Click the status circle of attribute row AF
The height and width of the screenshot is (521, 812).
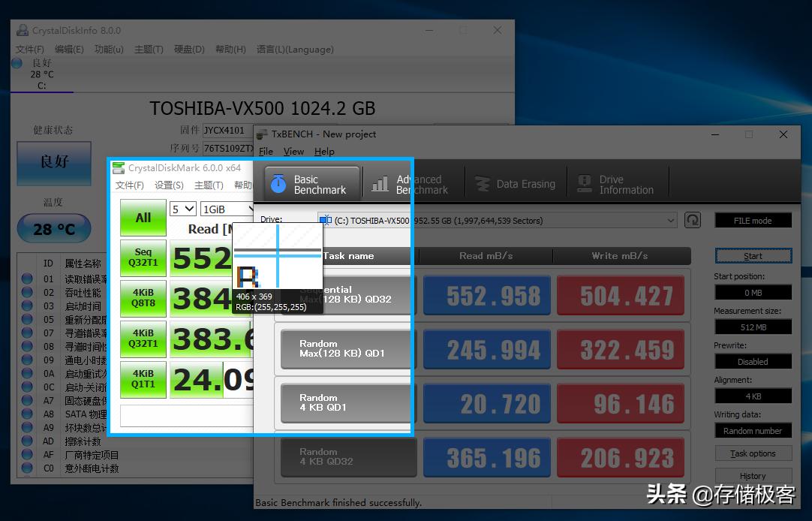click(27, 454)
